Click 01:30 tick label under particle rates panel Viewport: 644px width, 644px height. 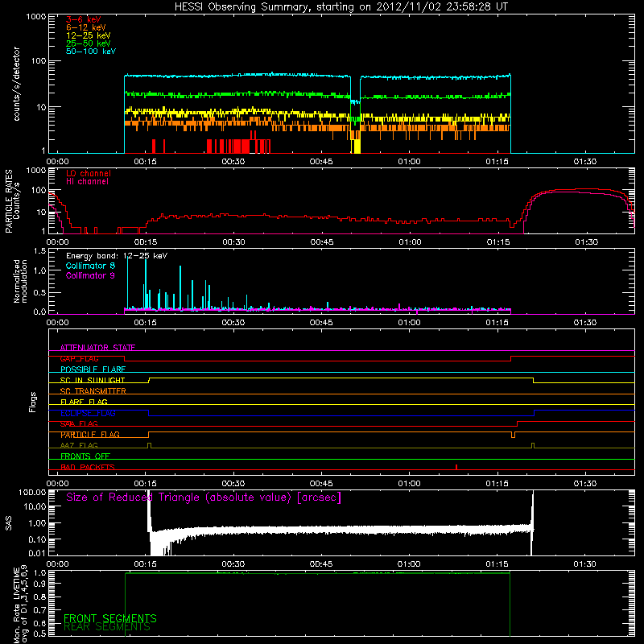[587, 242]
